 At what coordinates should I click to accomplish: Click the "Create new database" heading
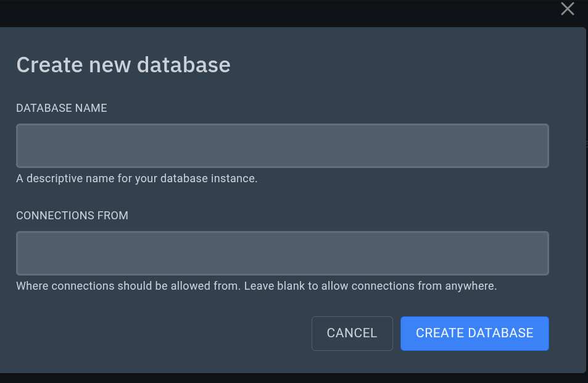[x=123, y=65]
